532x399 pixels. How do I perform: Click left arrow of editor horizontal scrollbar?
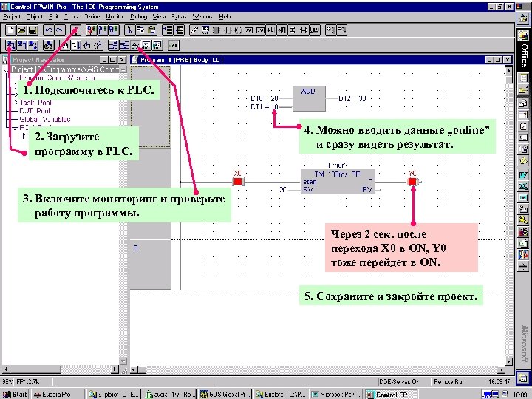point(134,369)
